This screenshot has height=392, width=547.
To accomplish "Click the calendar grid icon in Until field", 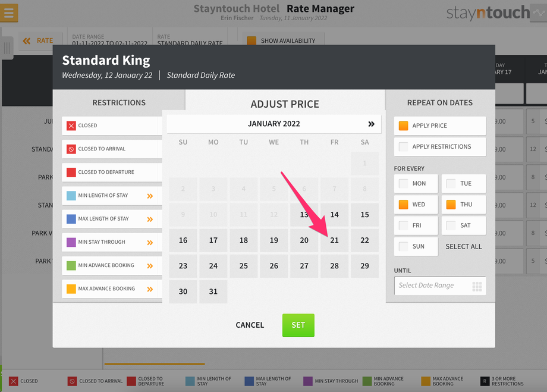I will [x=477, y=286].
